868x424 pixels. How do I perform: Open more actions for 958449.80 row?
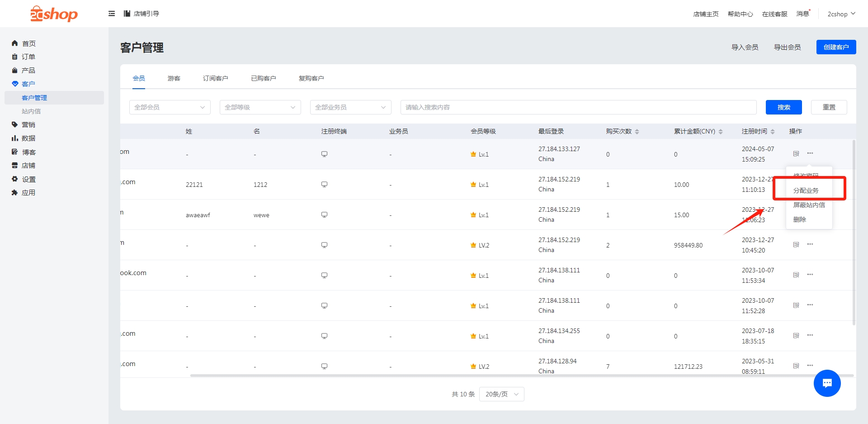click(810, 244)
